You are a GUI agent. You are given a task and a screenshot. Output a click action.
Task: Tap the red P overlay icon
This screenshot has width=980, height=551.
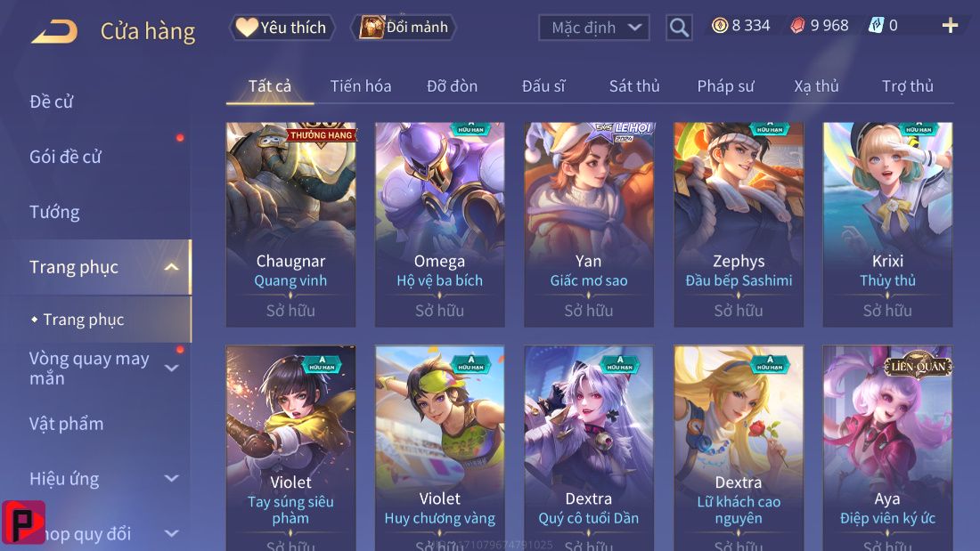click(x=23, y=522)
